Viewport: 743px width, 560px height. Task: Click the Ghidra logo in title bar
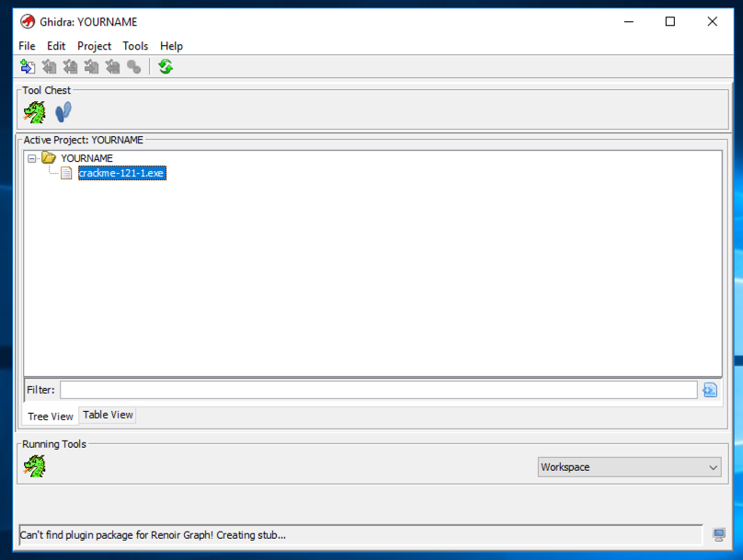tap(28, 21)
